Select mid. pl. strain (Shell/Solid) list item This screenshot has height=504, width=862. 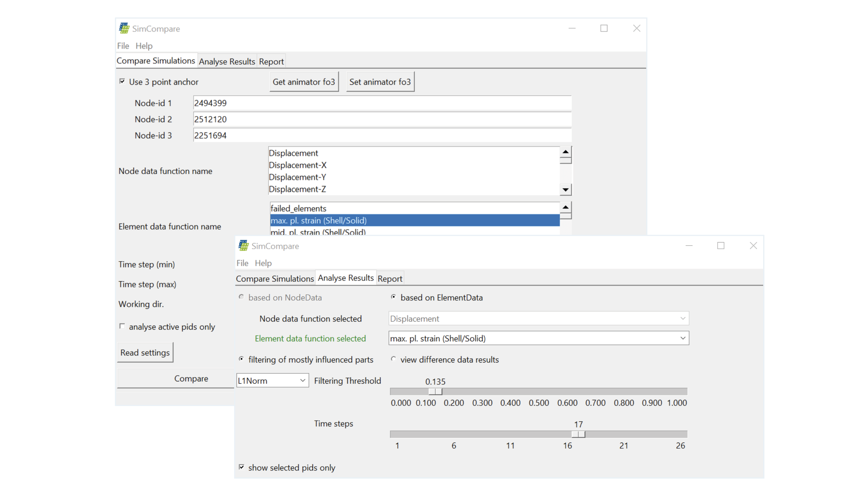pos(415,232)
